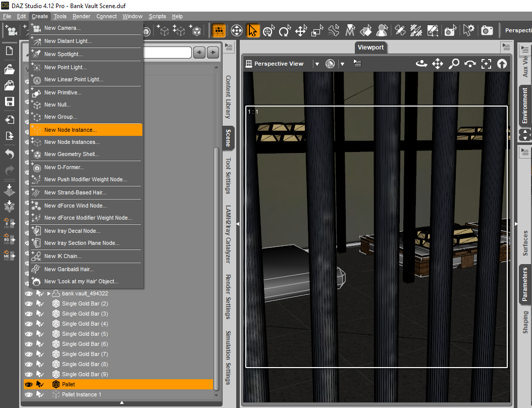Image resolution: width=532 pixels, height=408 pixels.
Task: Choose New Spotlight... from Create menu
Action: (86, 54)
